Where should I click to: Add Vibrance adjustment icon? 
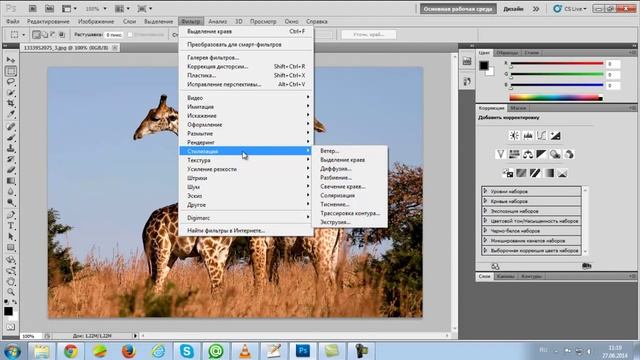500,154
